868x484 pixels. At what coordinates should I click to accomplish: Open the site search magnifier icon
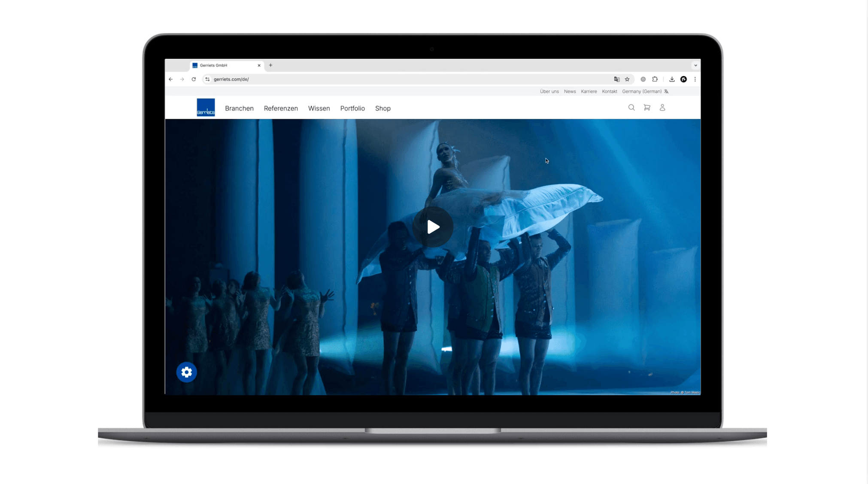coord(631,108)
